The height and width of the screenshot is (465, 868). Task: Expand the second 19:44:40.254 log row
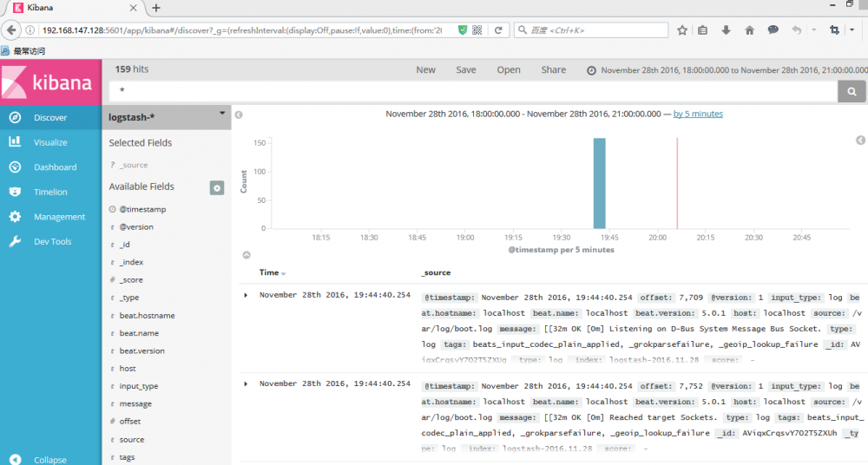coord(246,383)
